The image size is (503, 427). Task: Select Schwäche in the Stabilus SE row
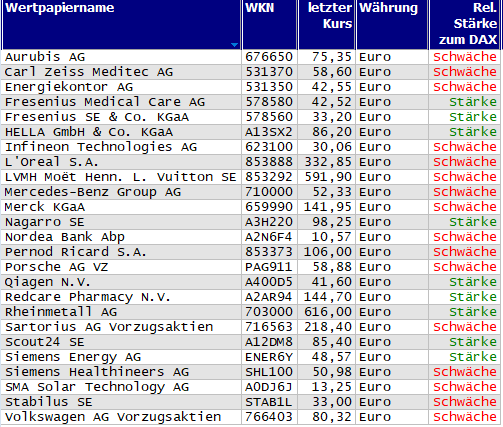[465, 402]
